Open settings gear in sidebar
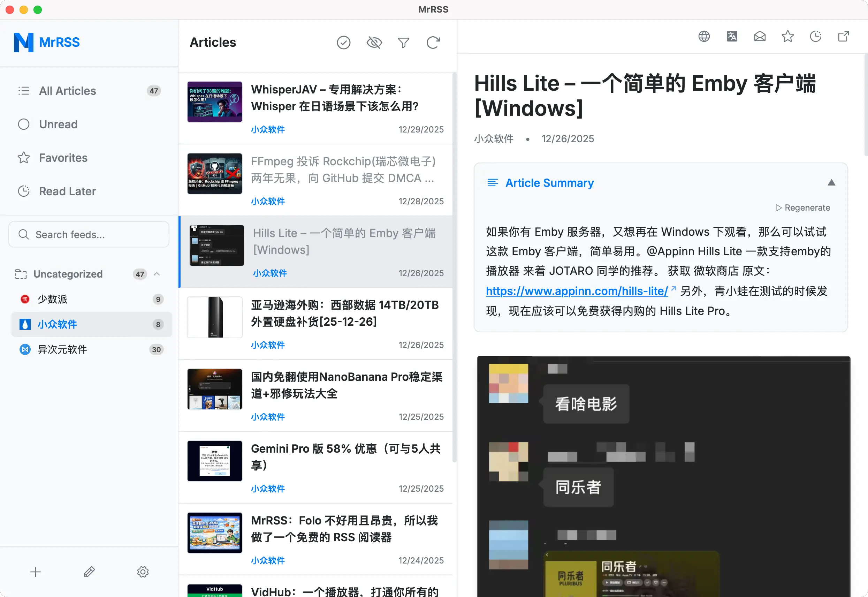This screenshot has width=868, height=597. pos(143,572)
